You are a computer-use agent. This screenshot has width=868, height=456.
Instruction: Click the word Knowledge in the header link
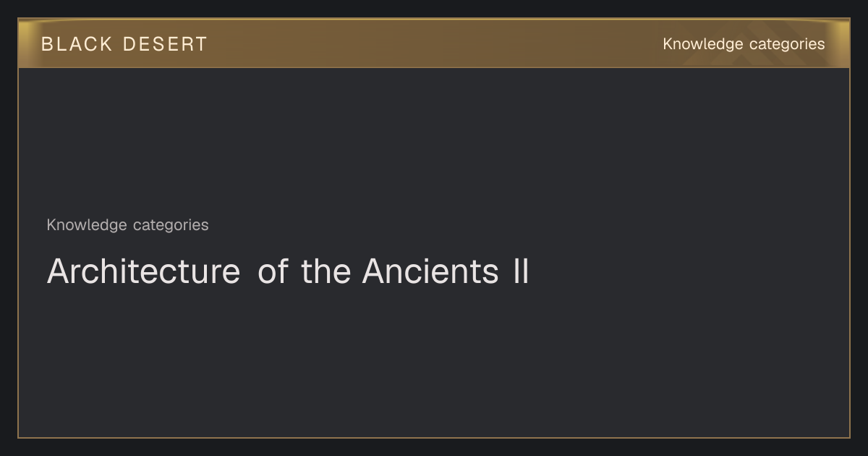tap(703, 44)
